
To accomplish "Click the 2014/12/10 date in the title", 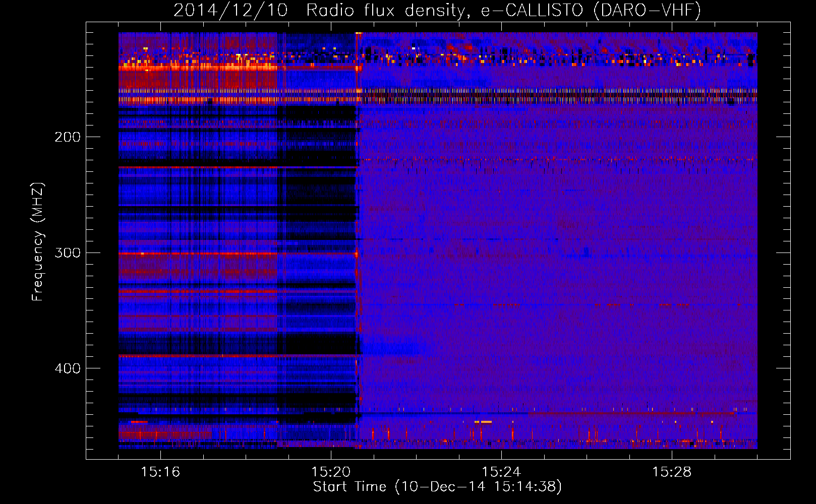I will click(230, 11).
